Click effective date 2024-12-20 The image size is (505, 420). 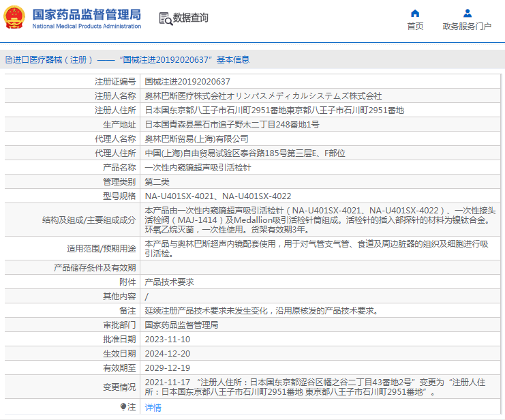168,354
